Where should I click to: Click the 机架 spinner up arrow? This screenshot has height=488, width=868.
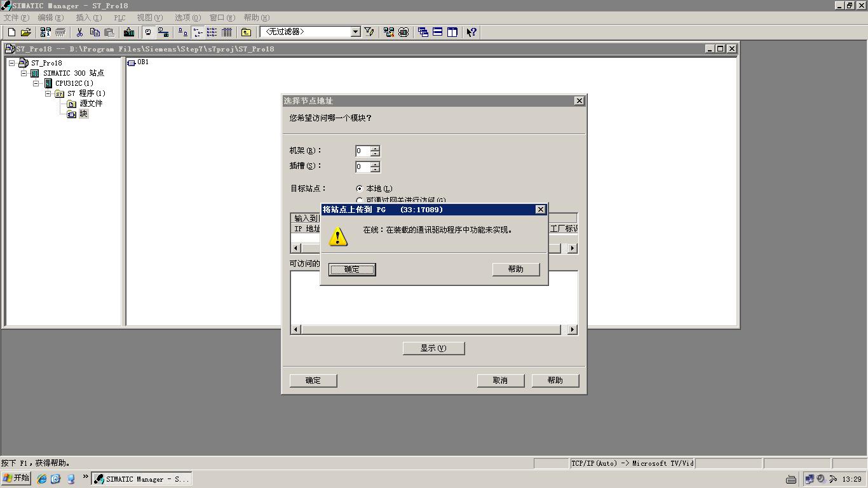pyautogui.click(x=375, y=149)
